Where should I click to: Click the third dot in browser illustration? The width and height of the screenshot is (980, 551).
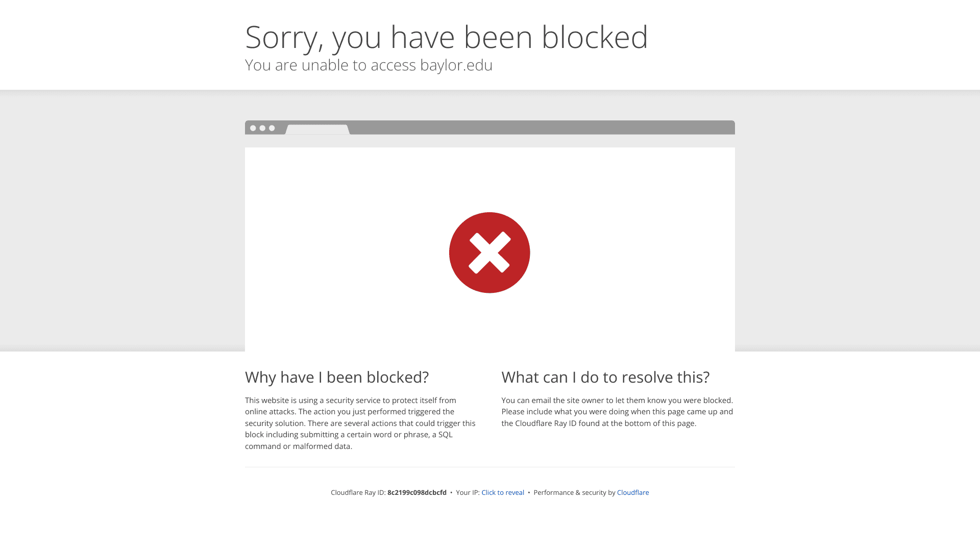[272, 128]
